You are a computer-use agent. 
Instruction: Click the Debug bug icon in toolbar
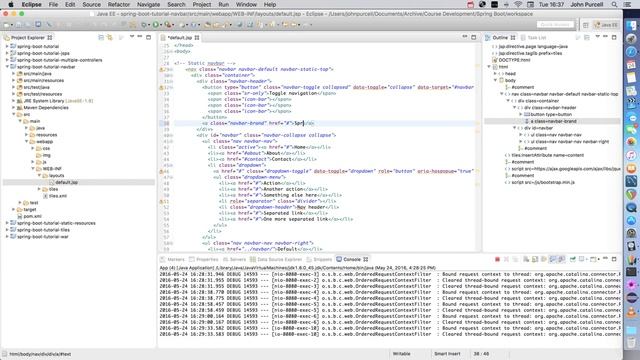click(144, 25)
